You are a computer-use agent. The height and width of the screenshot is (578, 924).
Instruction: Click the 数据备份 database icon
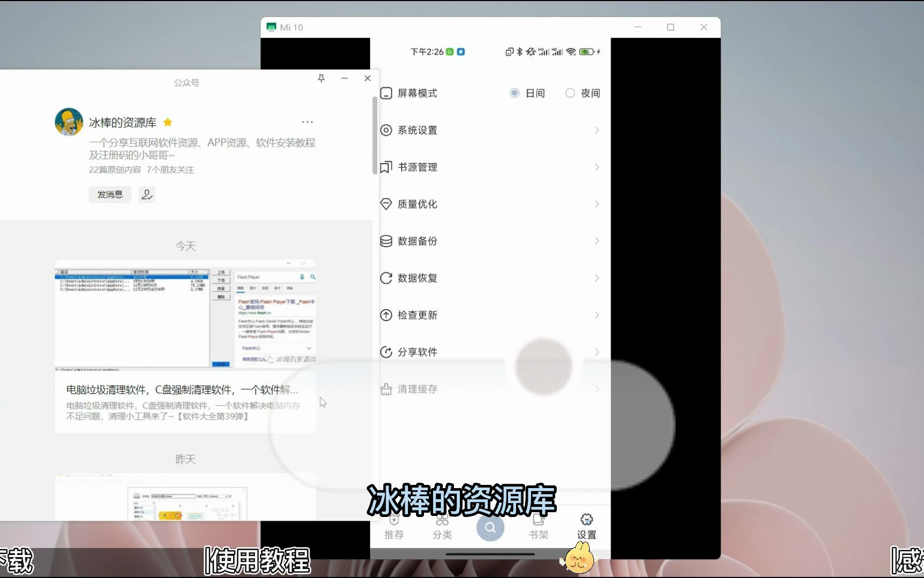tap(386, 241)
